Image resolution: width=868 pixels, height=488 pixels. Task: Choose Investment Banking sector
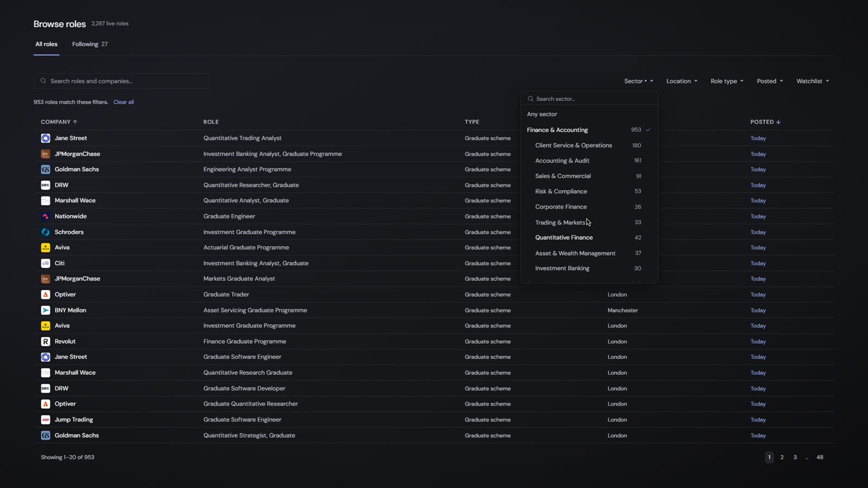pyautogui.click(x=589, y=268)
